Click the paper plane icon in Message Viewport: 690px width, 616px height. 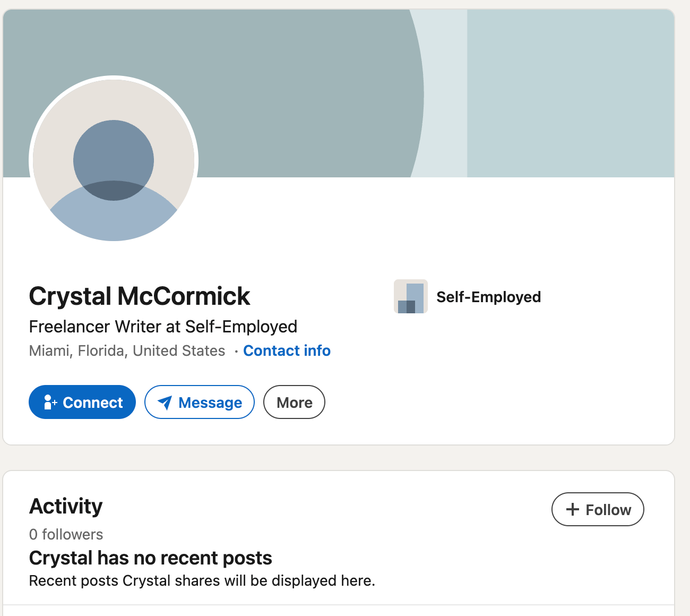pyautogui.click(x=165, y=403)
